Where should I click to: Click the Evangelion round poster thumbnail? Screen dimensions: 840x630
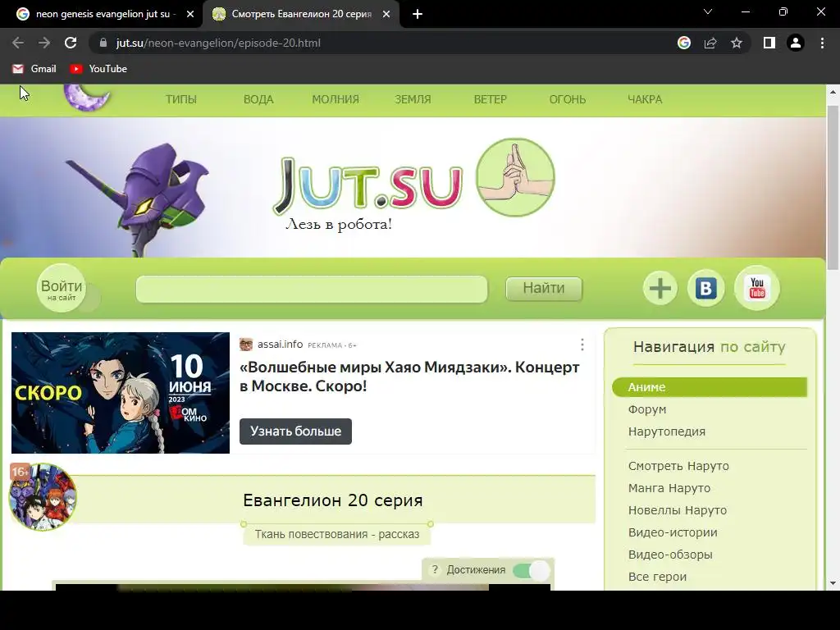click(x=43, y=497)
